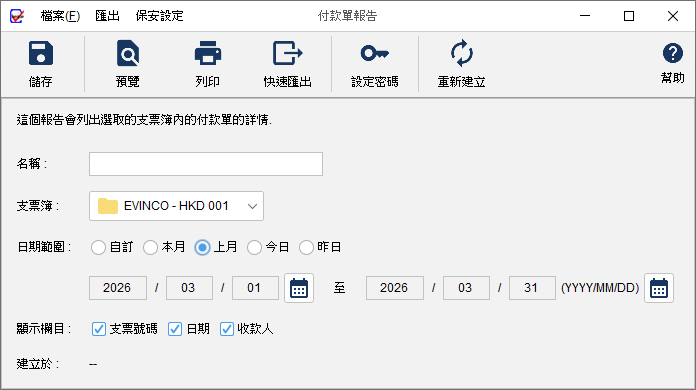This screenshot has height=390, width=696.
Task: Maximize the 付款單報告 window
Action: click(x=629, y=16)
